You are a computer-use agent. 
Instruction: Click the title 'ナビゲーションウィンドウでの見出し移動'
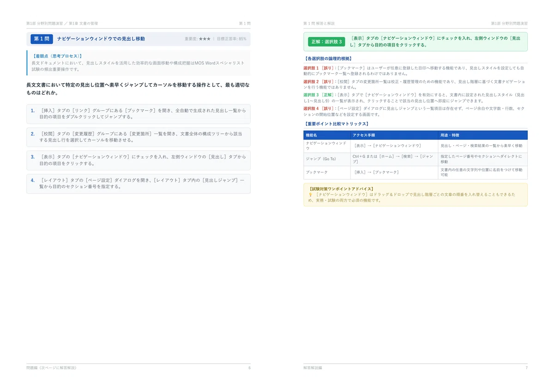101,39
